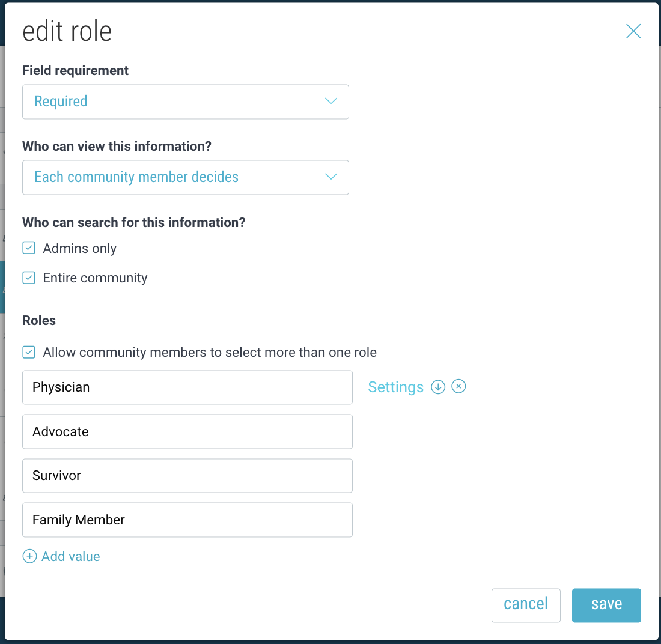Focus the Survivor role input field
Viewport: 661px width, 644px height.
click(187, 476)
